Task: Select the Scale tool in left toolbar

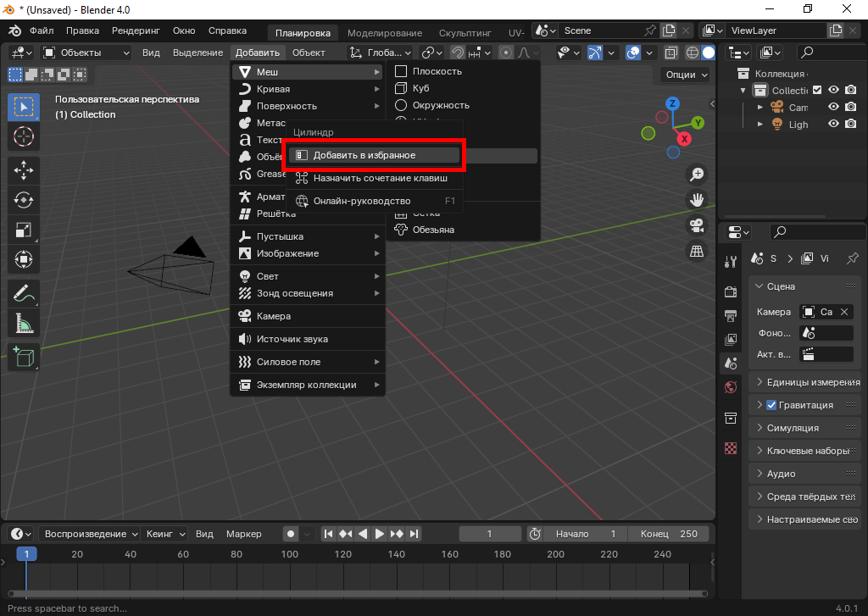Action: [24, 230]
